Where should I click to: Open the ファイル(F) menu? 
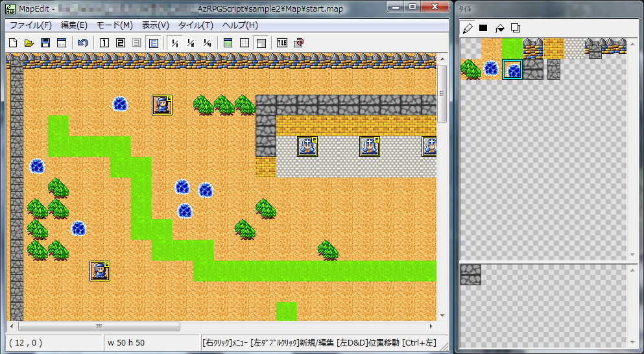click(30, 25)
